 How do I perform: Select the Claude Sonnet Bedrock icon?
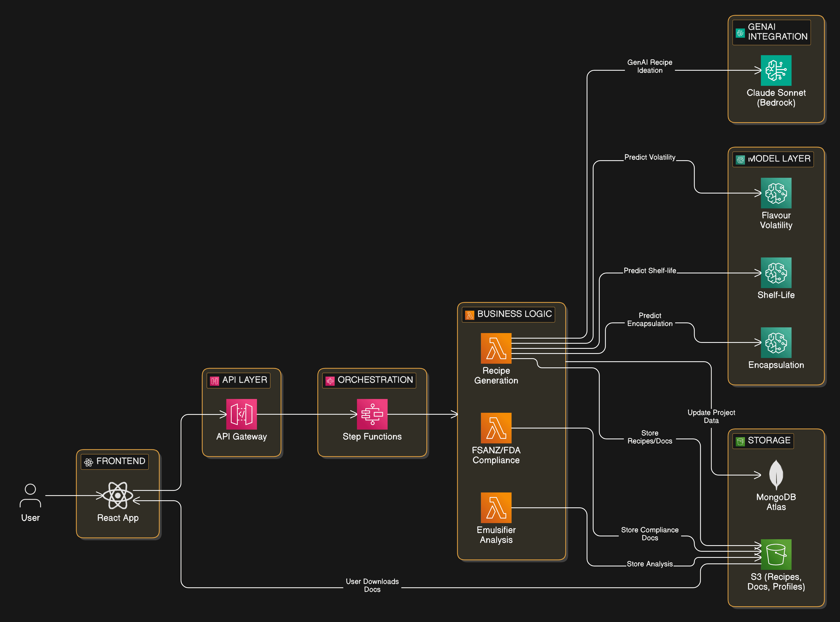(776, 70)
